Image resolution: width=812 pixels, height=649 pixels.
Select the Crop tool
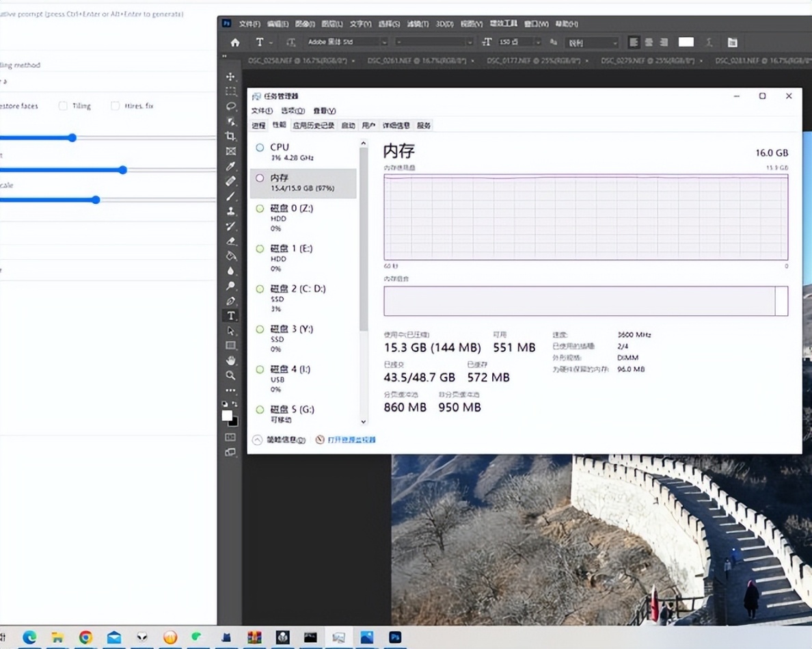coord(231,136)
